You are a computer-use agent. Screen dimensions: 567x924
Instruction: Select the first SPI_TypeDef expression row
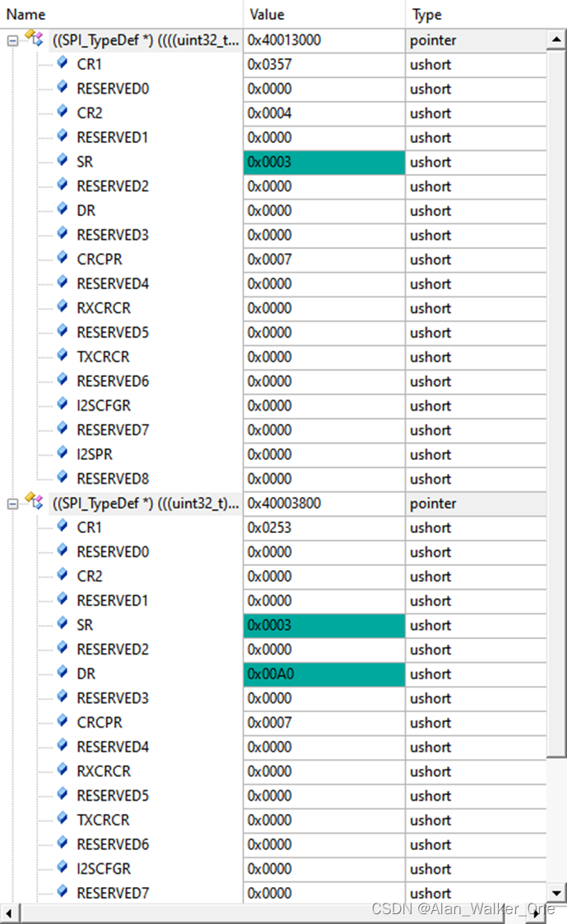click(273, 41)
